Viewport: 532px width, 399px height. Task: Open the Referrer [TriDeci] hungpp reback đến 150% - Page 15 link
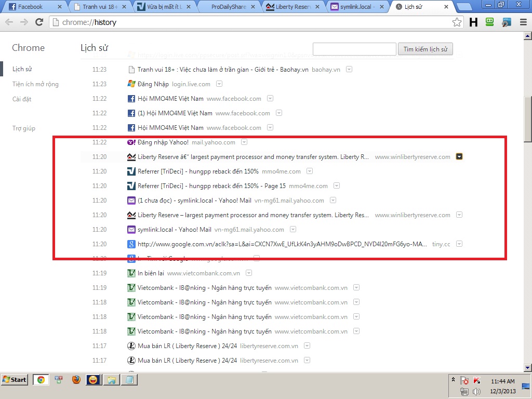point(211,186)
